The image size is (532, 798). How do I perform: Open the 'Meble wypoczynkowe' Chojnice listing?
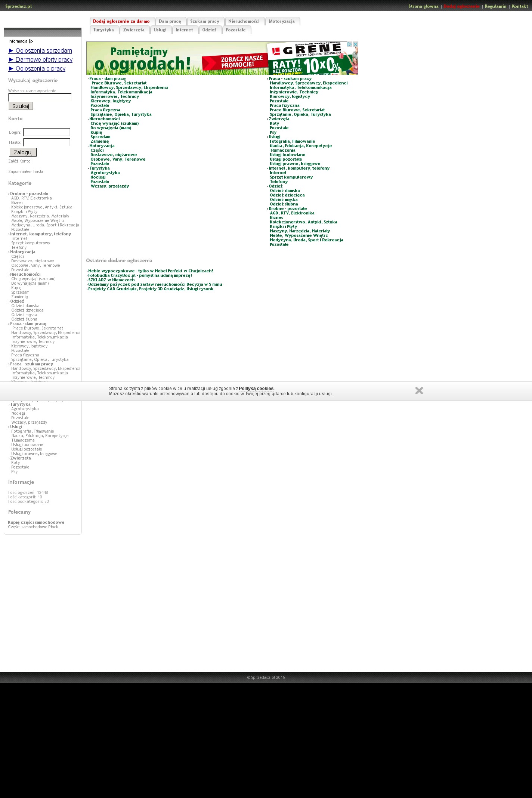point(151,271)
